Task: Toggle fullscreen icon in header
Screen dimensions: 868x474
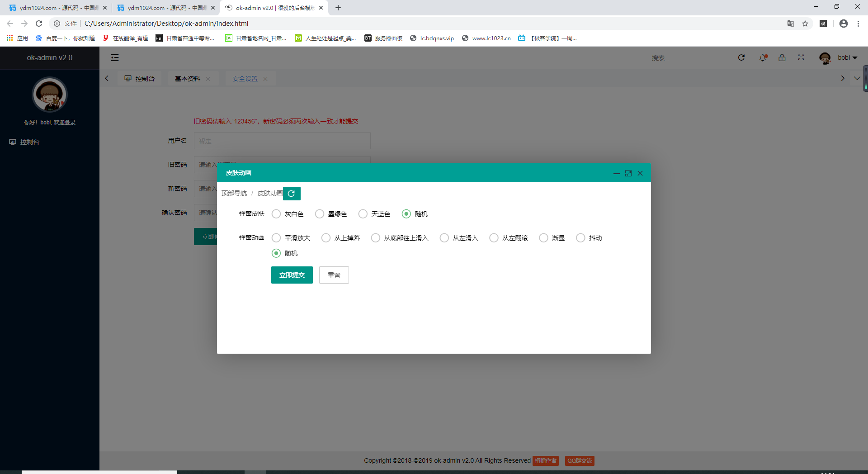Action: [x=801, y=57]
